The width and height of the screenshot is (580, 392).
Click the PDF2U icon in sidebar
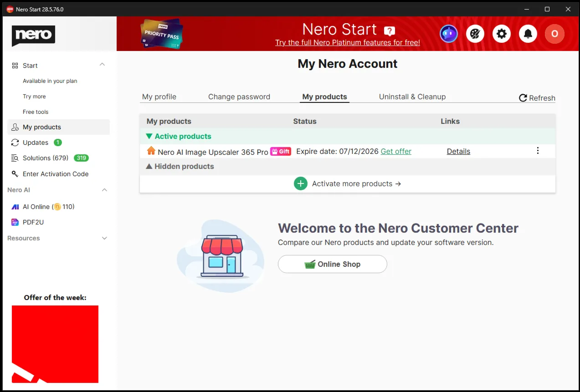point(15,222)
